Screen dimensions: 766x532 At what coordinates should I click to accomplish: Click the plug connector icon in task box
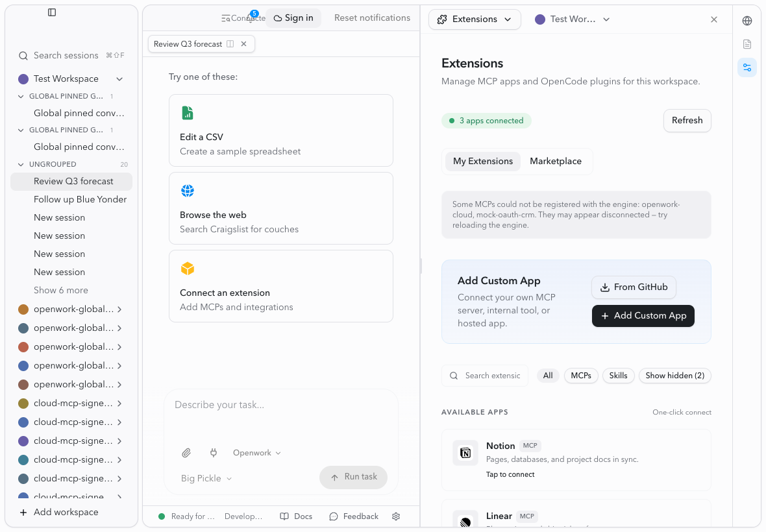pyautogui.click(x=214, y=453)
